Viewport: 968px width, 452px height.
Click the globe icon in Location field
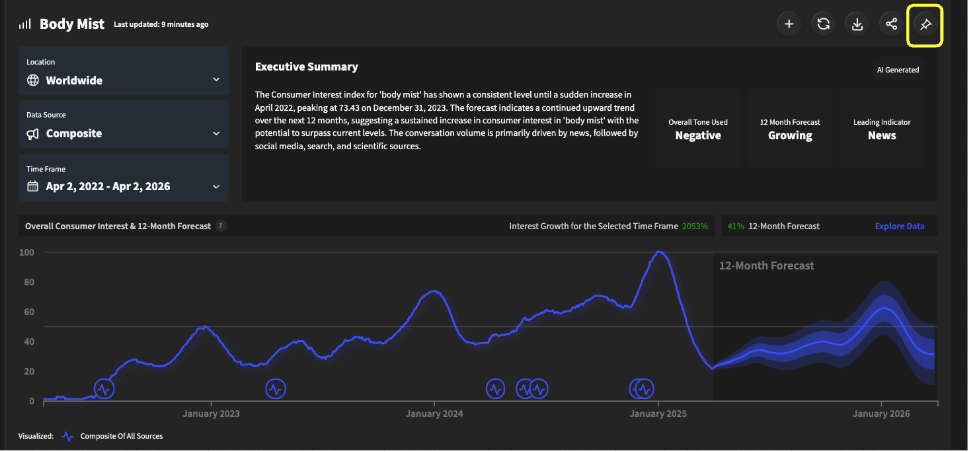tap(33, 80)
